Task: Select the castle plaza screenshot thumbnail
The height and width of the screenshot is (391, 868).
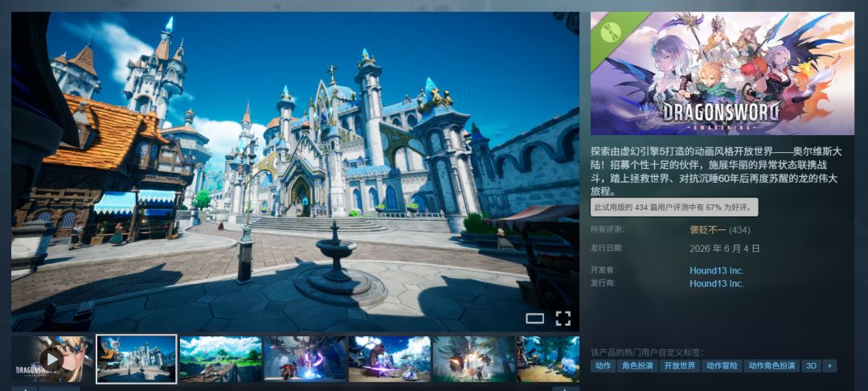Action: click(136, 359)
